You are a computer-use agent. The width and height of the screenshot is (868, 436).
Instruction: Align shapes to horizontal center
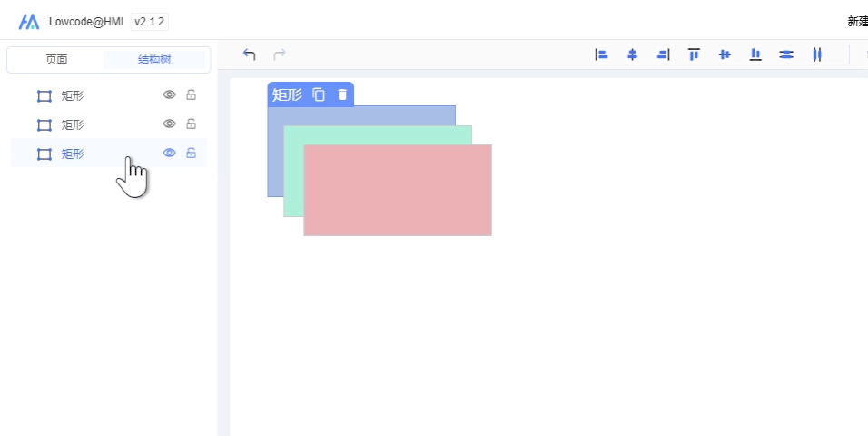click(632, 54)
